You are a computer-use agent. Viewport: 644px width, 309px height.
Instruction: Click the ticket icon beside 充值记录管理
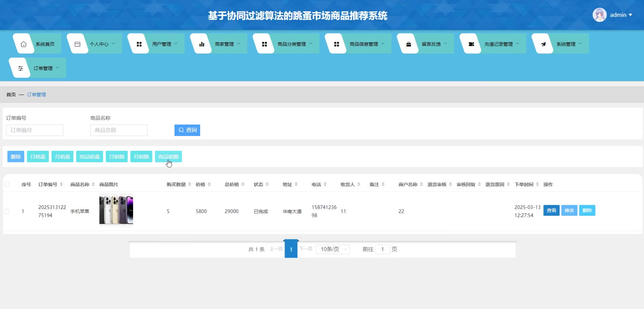coord(471,44)
